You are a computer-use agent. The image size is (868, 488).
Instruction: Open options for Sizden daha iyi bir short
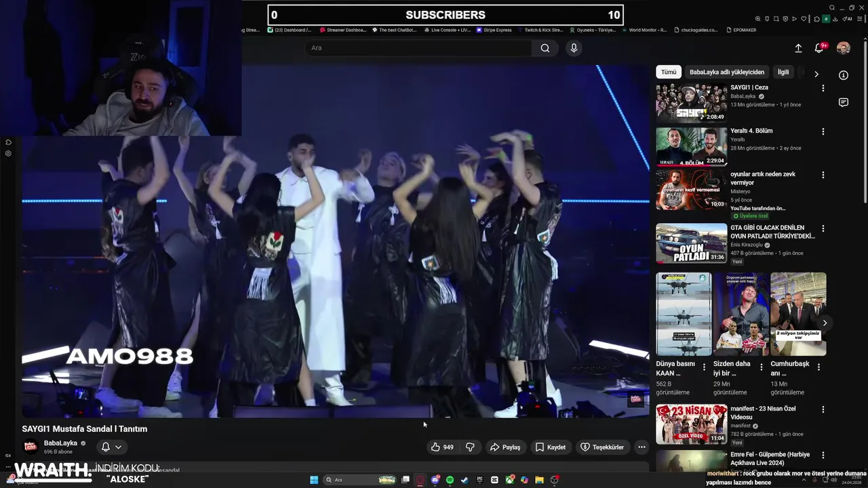(x=762, y=367)
